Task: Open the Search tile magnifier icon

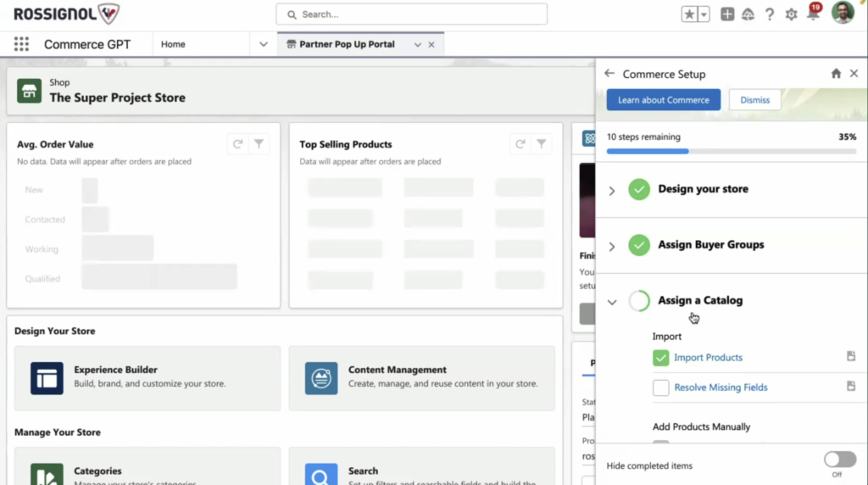Action: point(321,475)
